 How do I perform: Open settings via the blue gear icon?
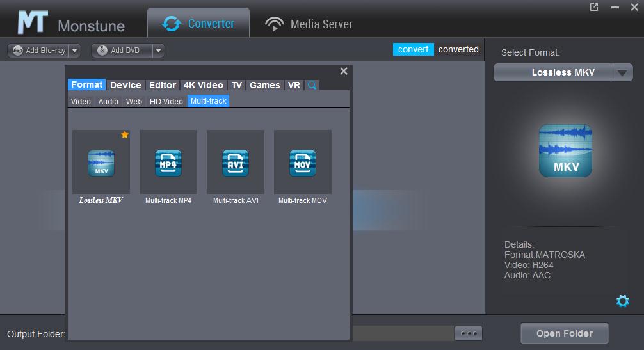(x=622, y=301)
